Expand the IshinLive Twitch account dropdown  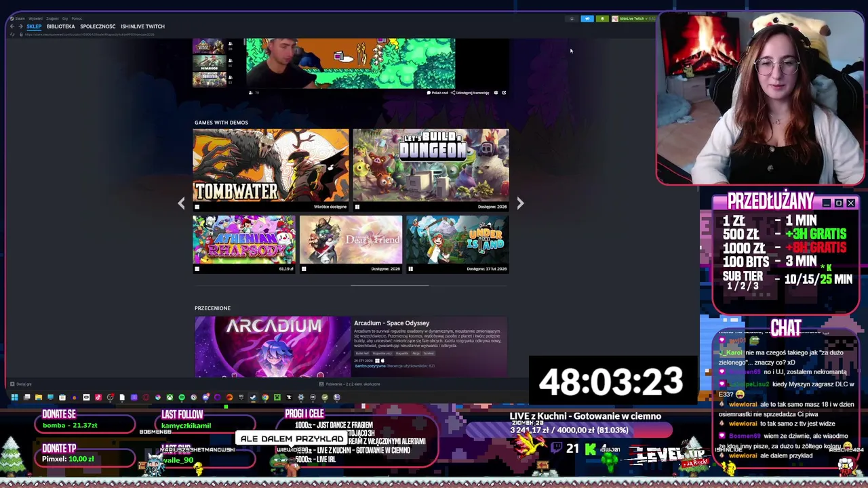pyautogui.click(x=633, y=19)
